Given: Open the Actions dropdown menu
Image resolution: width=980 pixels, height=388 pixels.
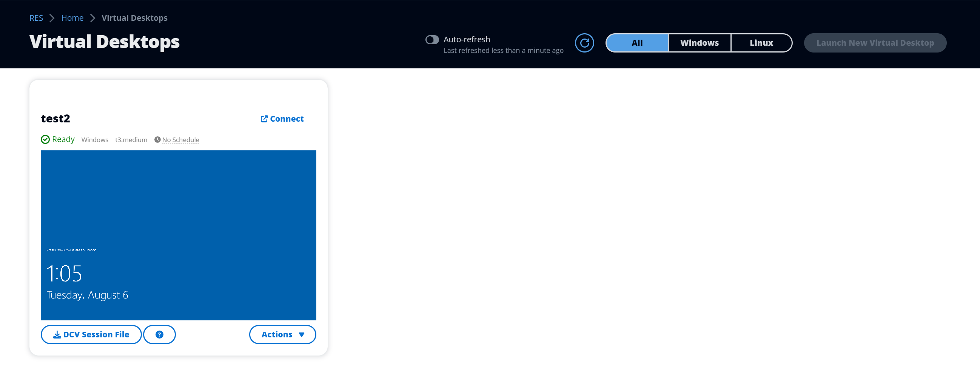Looking at the screenshot, I should [282, 334].
